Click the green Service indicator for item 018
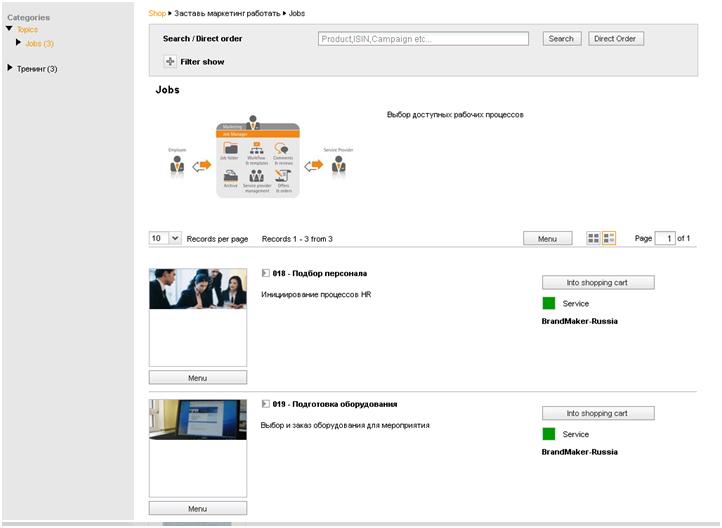 [549, 303]
